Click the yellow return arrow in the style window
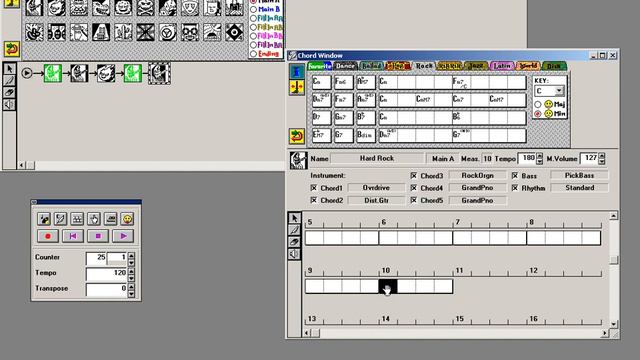640x360 pixels. (12, 49)
